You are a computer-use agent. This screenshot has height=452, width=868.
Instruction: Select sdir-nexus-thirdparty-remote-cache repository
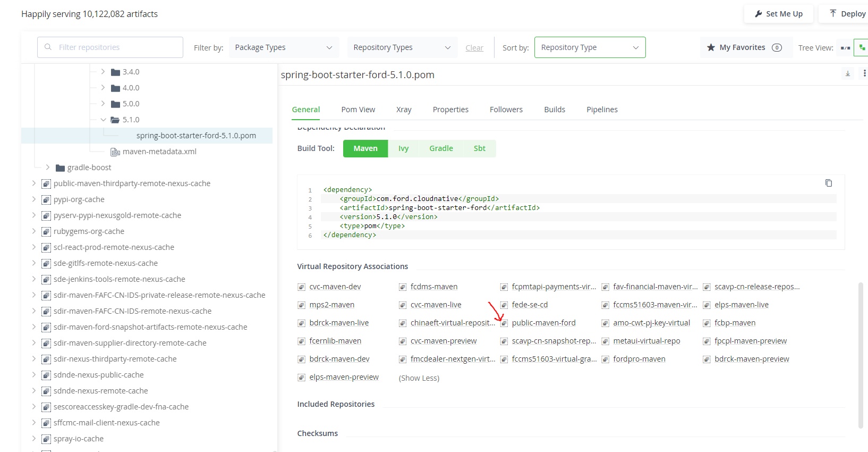115,359
